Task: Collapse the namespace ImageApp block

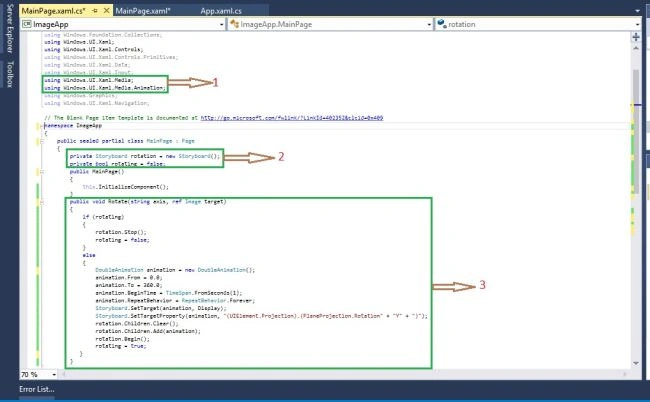Action: [x=42, y=126]
